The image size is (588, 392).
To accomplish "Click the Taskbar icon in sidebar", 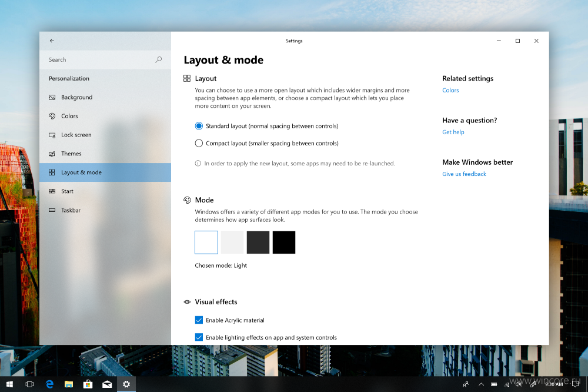I will point(52,210).
